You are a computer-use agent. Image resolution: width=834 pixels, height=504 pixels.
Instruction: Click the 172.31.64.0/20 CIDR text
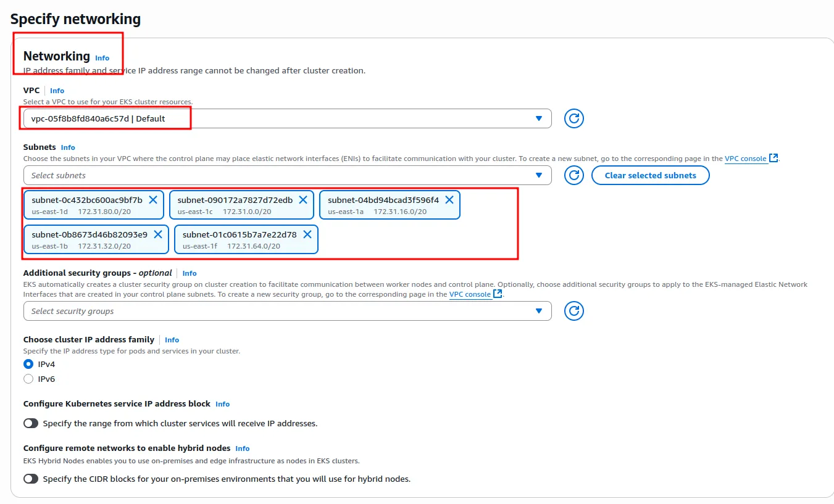pyautogui.click(x=254, y=246)
